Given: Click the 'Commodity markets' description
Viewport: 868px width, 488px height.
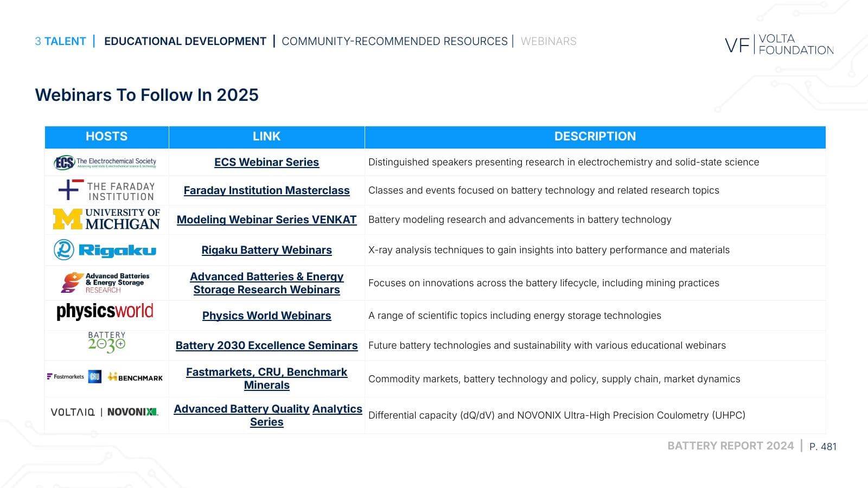Looking at the screenshot, I should 554,379.
